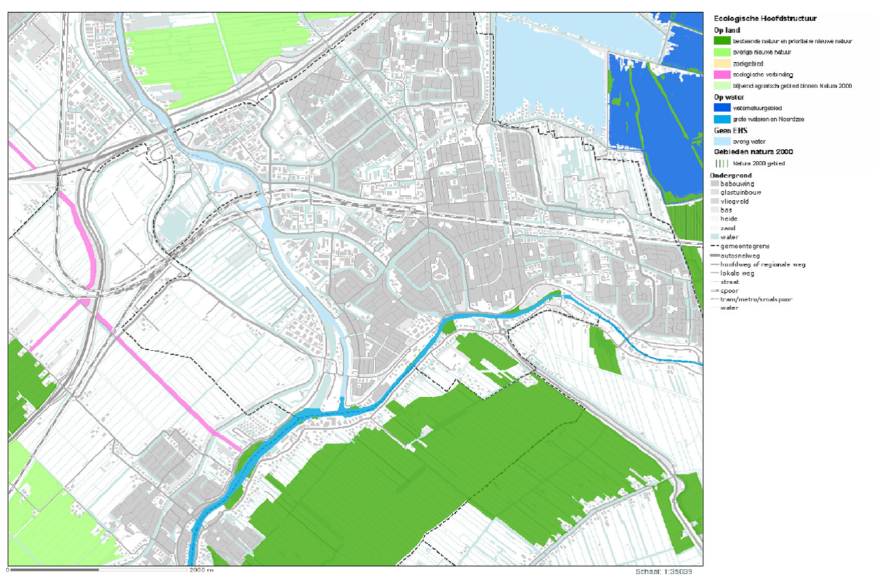Select the 'Op land' legend heading
This screenshot has height=588, width=890.
click(x=726, y=30)
